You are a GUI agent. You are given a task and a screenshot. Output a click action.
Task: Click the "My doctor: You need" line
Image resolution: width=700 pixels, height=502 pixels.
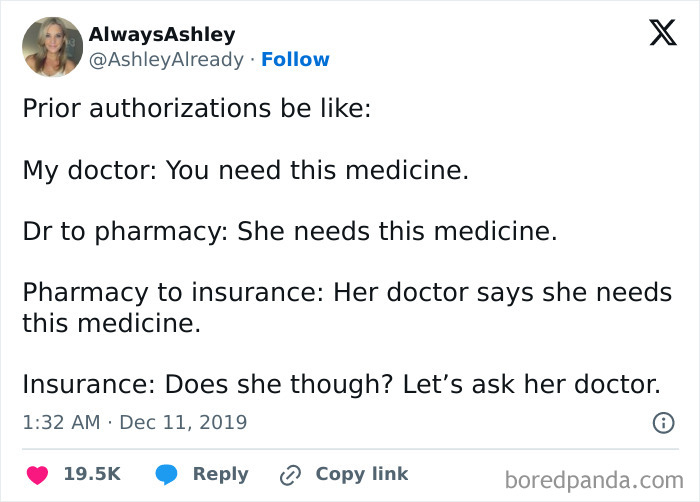245,170
